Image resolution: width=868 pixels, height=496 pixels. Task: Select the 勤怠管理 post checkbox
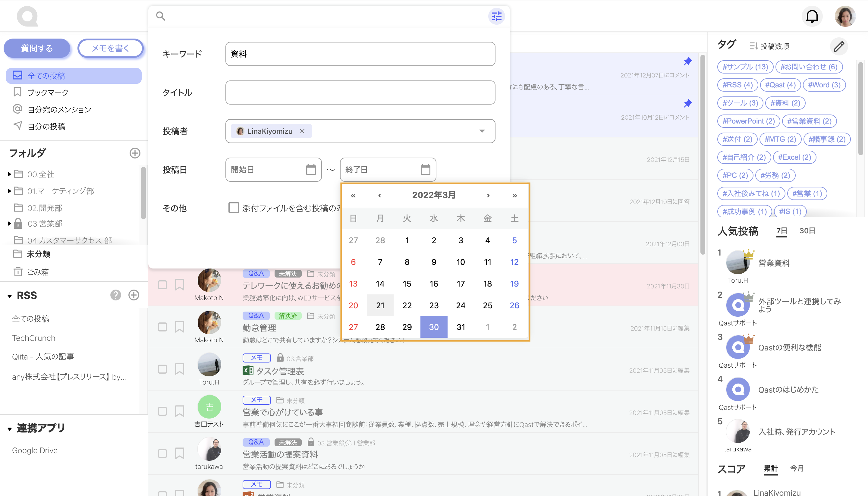pyautogui.click(x=162, y=327)
